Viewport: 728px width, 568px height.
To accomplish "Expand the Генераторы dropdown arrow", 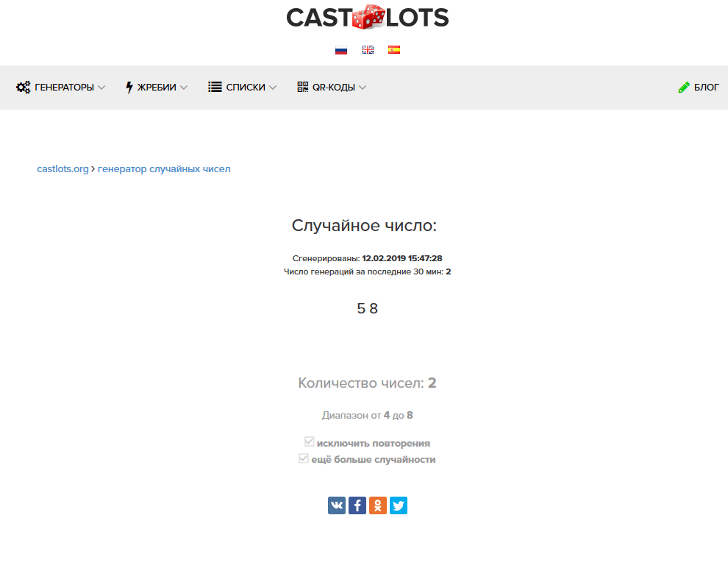I will tap(101, 88).
